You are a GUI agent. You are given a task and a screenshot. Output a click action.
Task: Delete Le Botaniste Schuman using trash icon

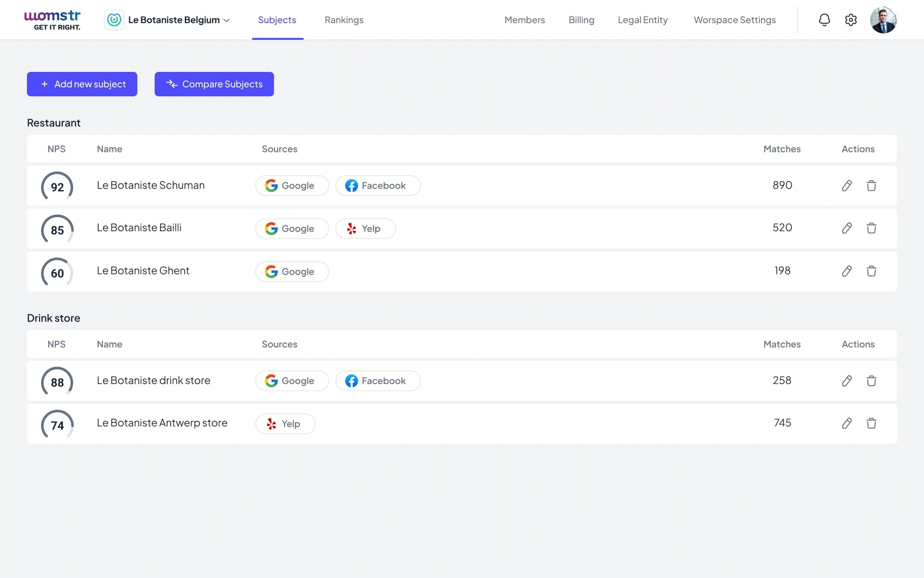point(871,185)
